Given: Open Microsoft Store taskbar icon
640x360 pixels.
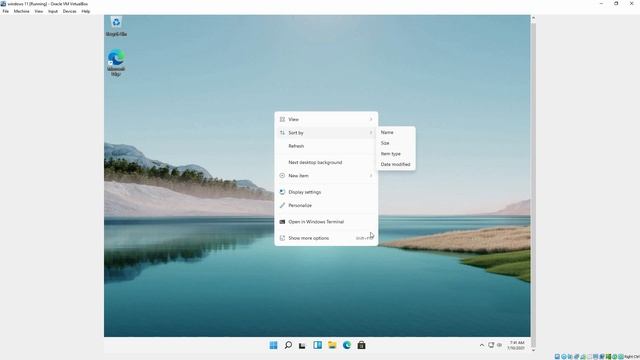Looking at the screenshot, I should (x=361, y=345).
